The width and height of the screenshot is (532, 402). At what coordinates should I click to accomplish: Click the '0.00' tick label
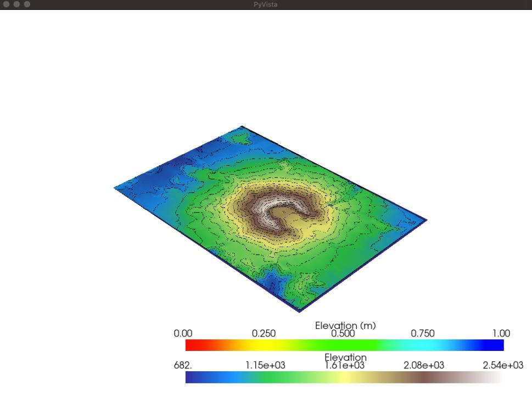coord(183,333)
